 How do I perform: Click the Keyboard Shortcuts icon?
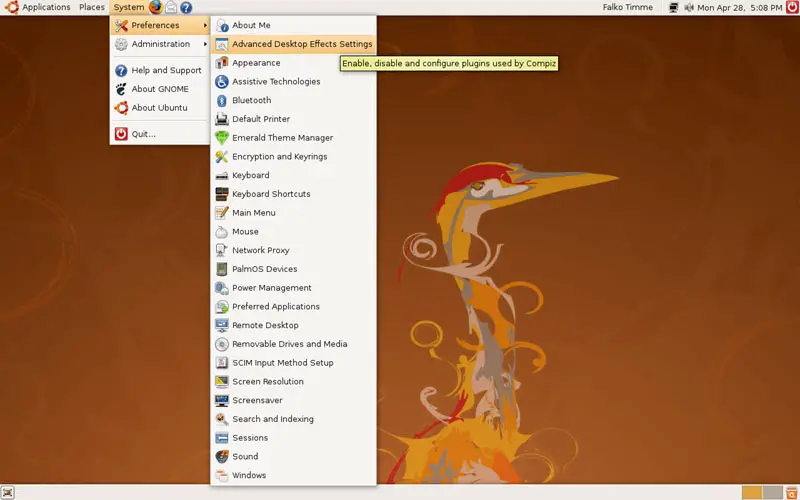[221, 194]
